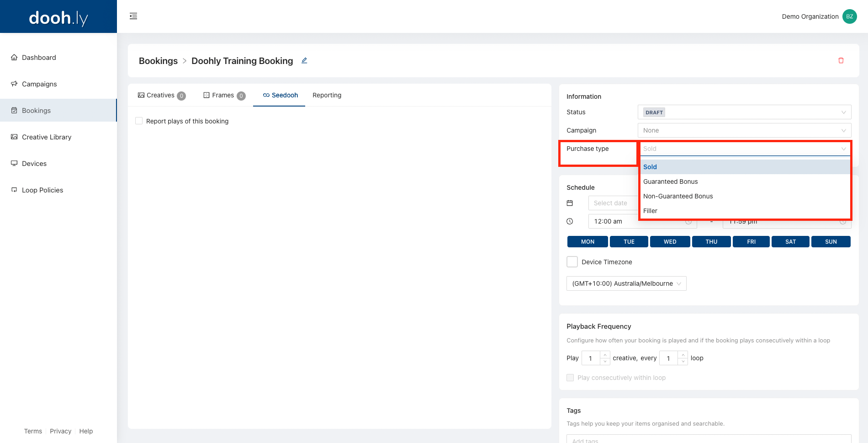This screenshot has height=443, width=868.
Task: Open Devices in the sidebar
Action: point(58,164)
